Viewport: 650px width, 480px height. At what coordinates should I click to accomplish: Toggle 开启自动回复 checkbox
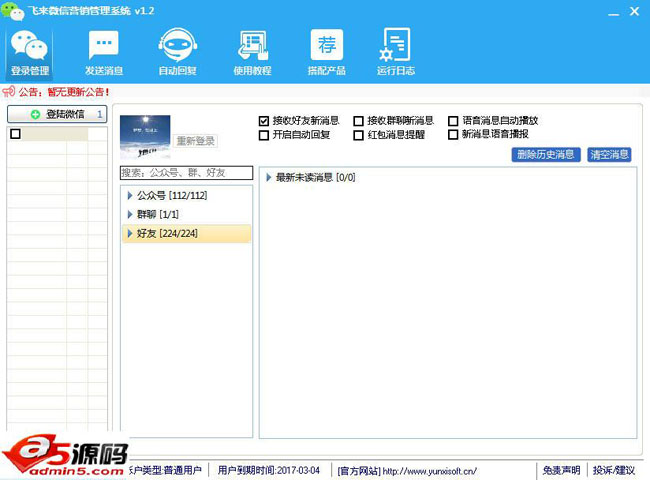pos(264,135)
